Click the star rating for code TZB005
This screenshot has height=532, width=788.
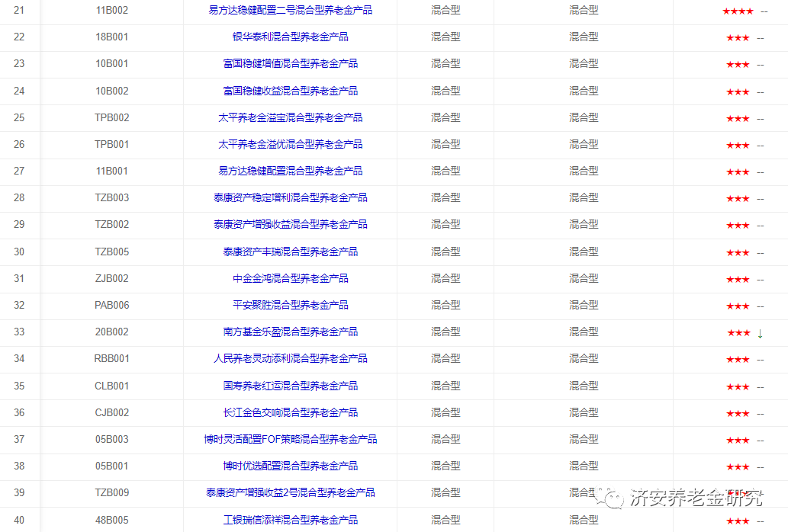point(738,252)
